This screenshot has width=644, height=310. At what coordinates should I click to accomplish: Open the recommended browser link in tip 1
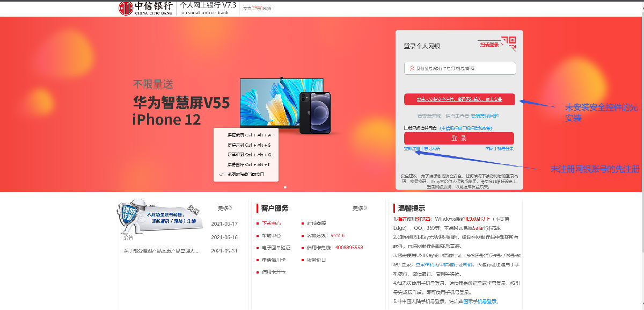pyautogui.click(x=414, y=219)
